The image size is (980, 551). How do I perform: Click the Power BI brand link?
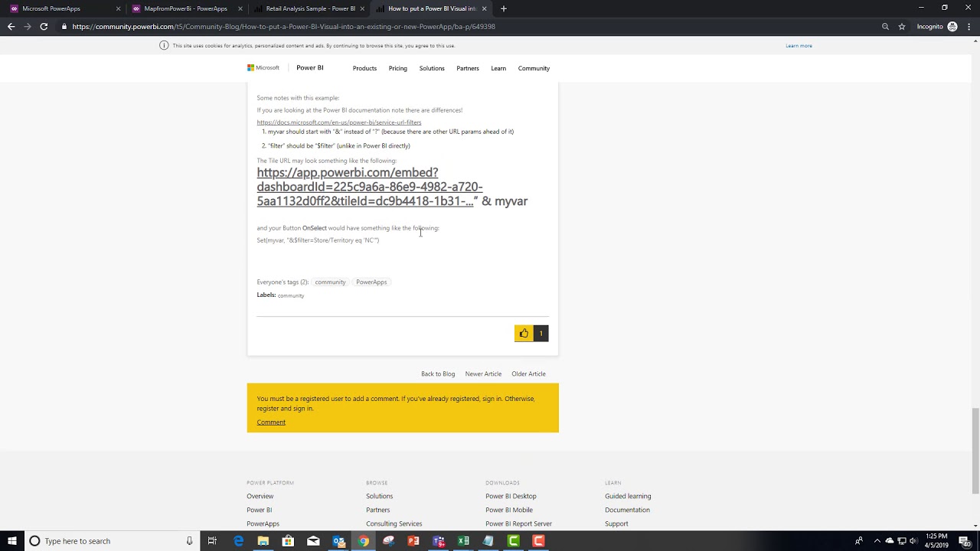[x=310, y=67]
